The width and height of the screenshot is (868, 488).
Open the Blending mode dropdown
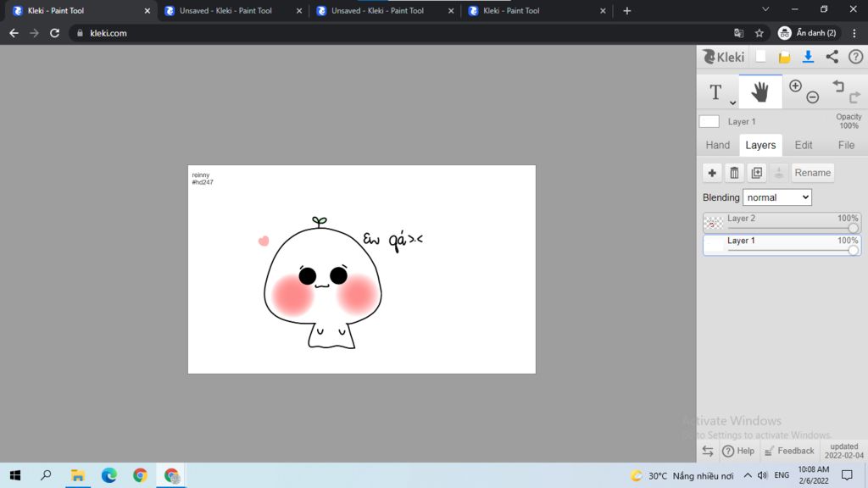777,197
